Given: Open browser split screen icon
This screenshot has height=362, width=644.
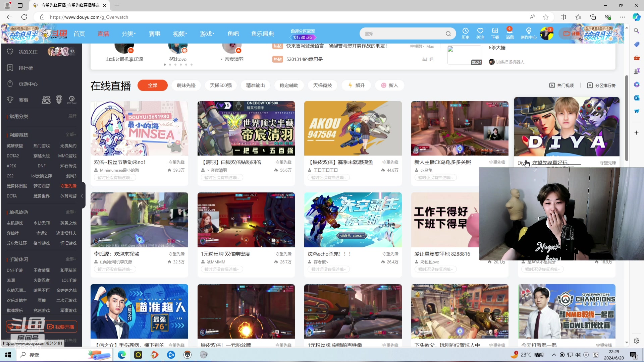Looking at the screenshot, I should 563,17.
